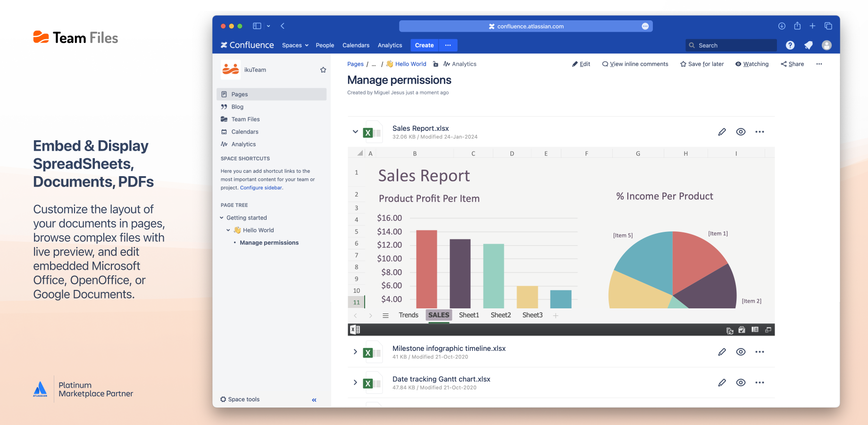This screenshot has height=425, width=868.
Task: Click the ikuTeam space logo
Action: pyautogui.click(x=231, y=69)
